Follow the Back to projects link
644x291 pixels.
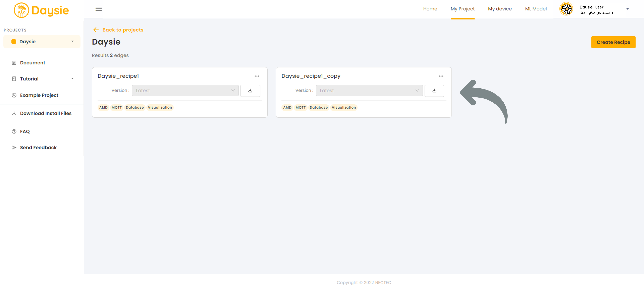[x=123, y=30]
